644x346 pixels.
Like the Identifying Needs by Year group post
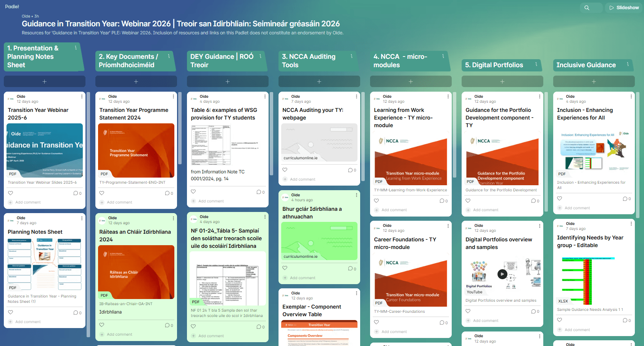click(x=560, y=320)
